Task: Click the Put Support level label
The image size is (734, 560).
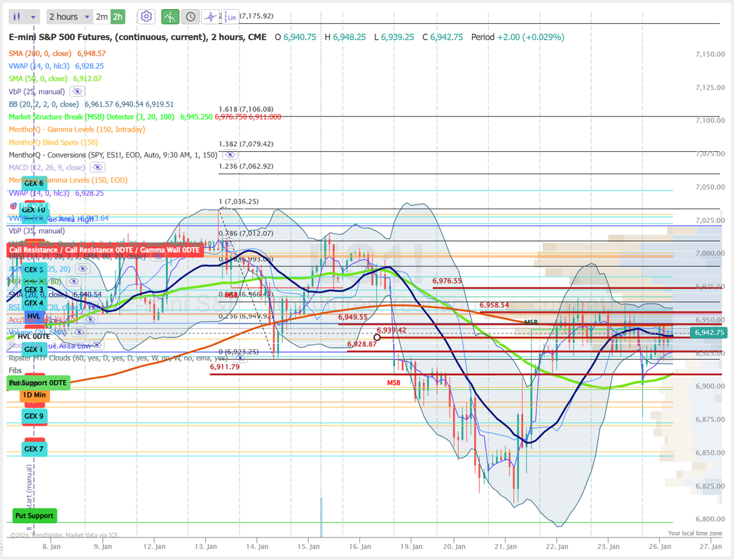Action: coord(34,516)
